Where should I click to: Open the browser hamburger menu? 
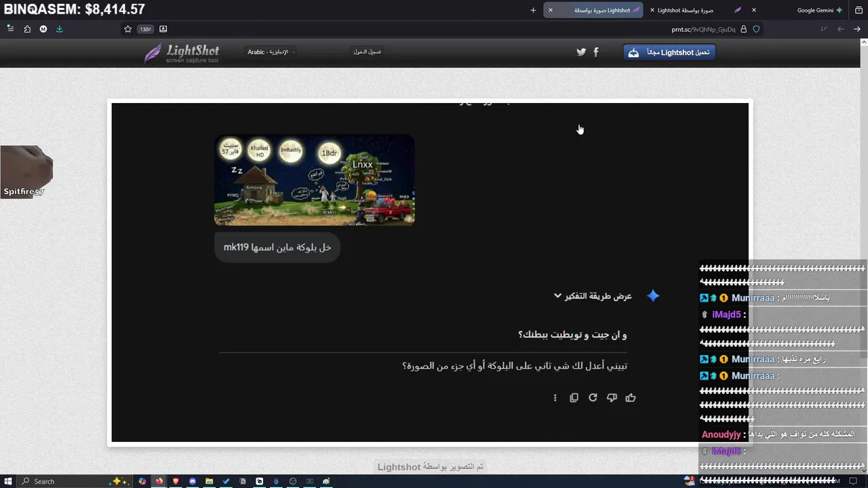pyautogui.click(x=10, y=29)
